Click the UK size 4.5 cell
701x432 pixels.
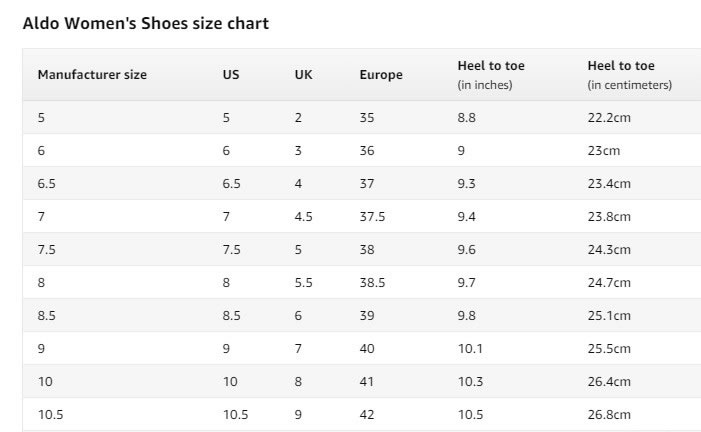[x=304, y=217]
